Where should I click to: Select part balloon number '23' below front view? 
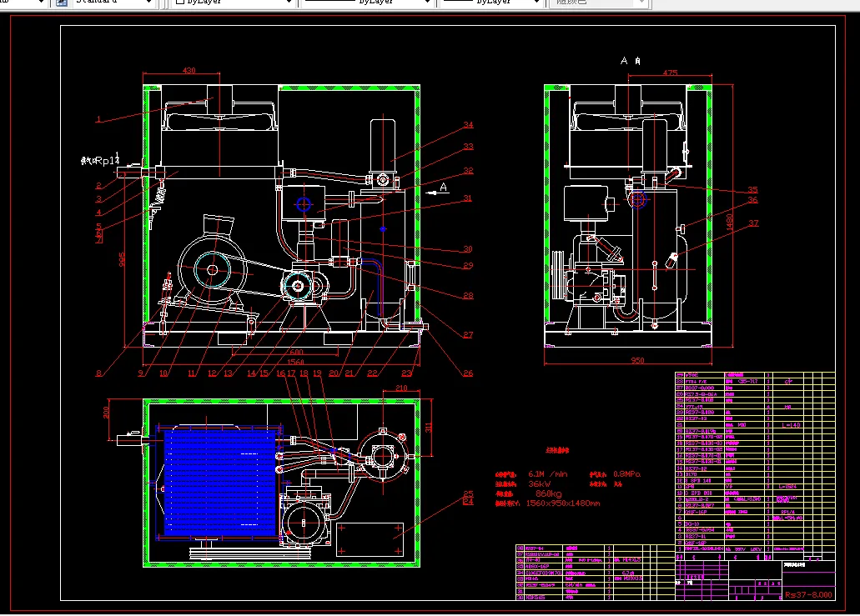click(406, 373)
